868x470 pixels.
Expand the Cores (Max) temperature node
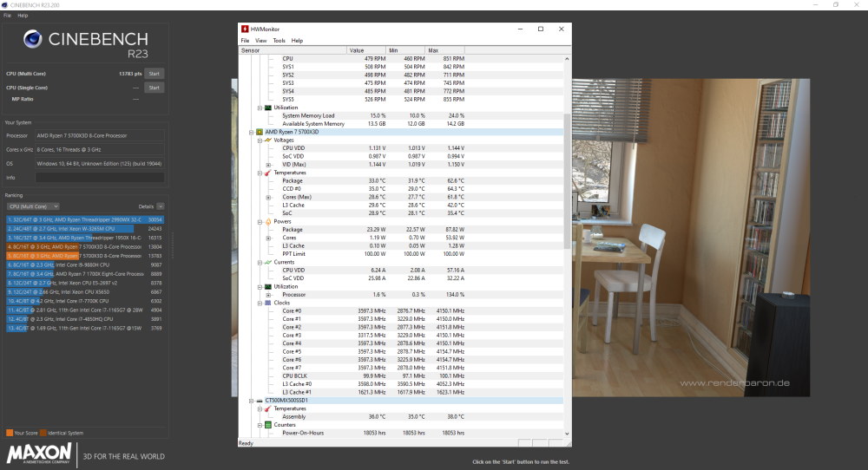(x=268, y=197)
